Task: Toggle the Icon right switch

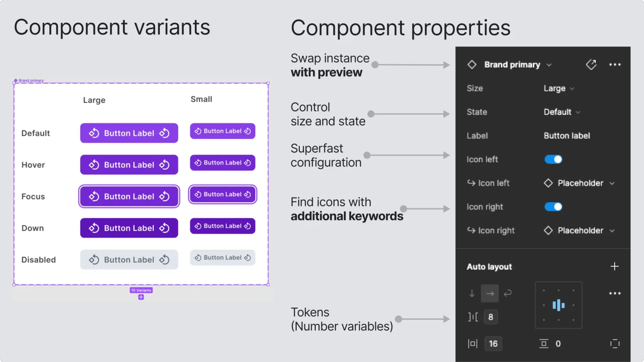Action: click(x=553, y=207)
